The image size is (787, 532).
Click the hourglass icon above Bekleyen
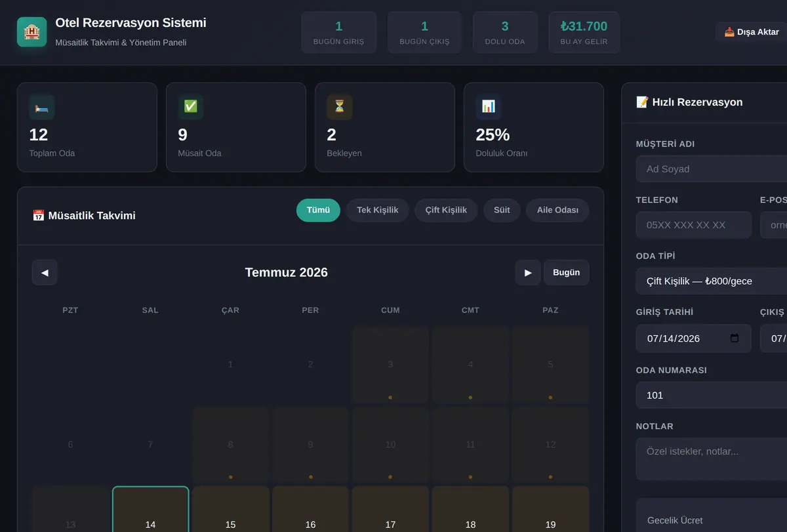pos(339,106)
